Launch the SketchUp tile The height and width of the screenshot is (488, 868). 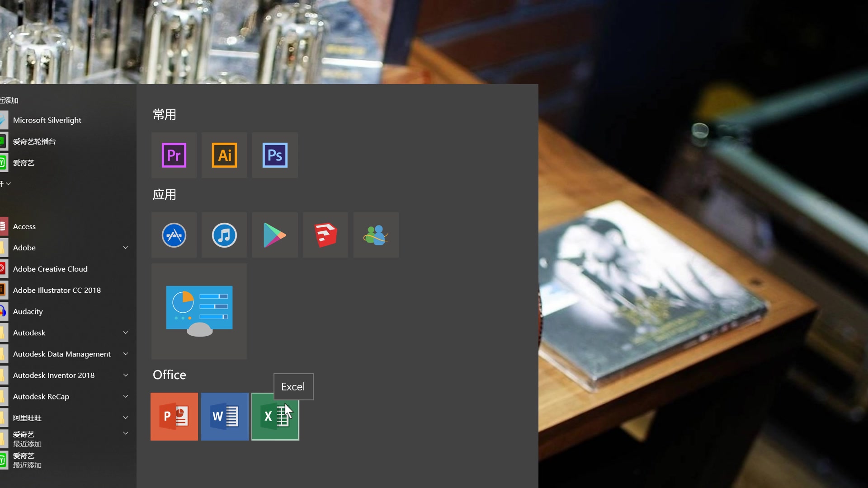[325, 235]
